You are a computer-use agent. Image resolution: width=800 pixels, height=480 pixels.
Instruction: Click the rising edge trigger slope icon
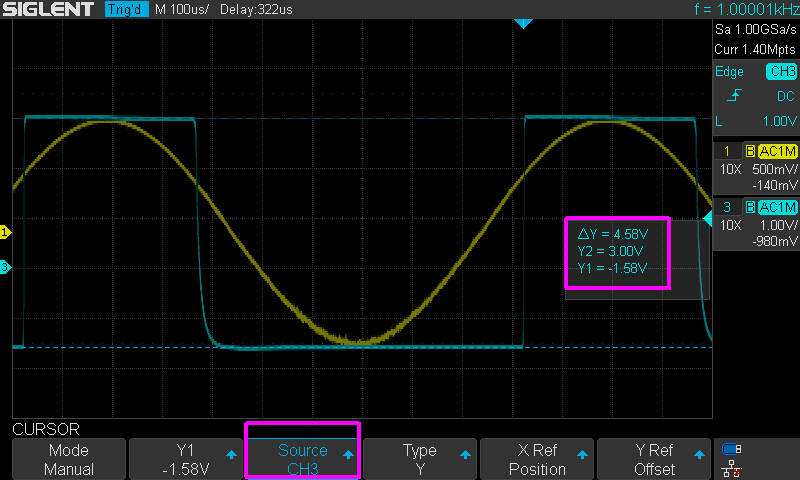(x=734, y=96)
